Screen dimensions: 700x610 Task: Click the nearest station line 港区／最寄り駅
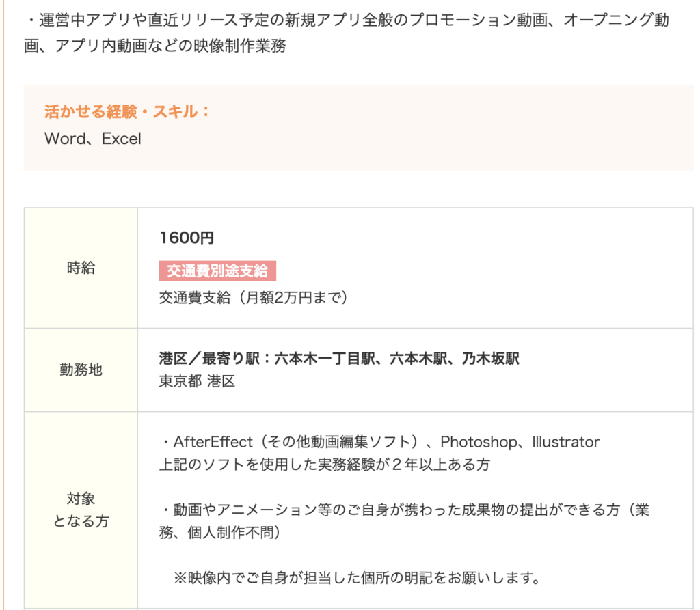click(x=339, y=359)
